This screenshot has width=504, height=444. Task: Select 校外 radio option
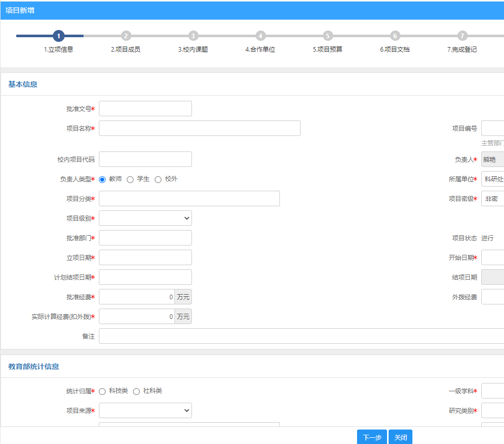[x=158, y=179]
